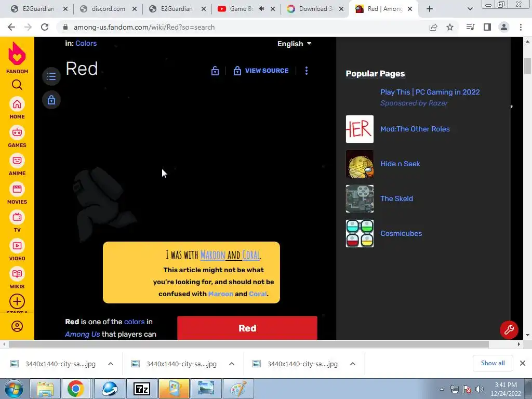Open Cosmicubes page link

coord(401,233)
